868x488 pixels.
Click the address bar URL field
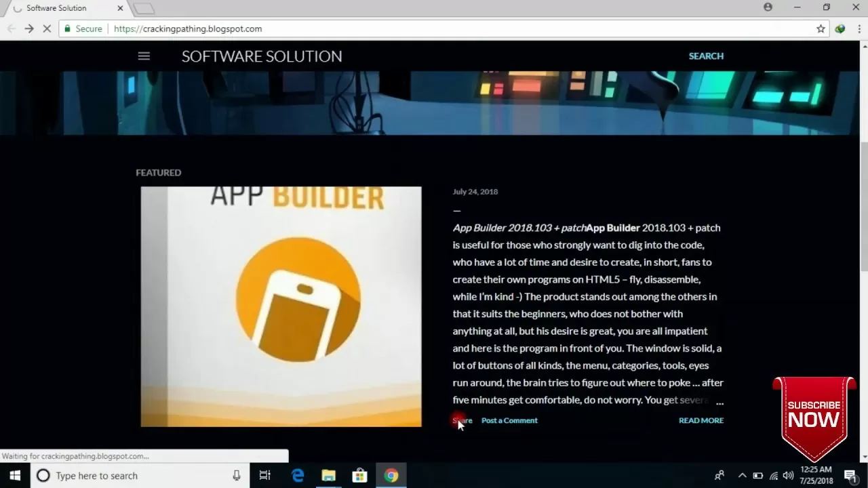coord(444,28)
